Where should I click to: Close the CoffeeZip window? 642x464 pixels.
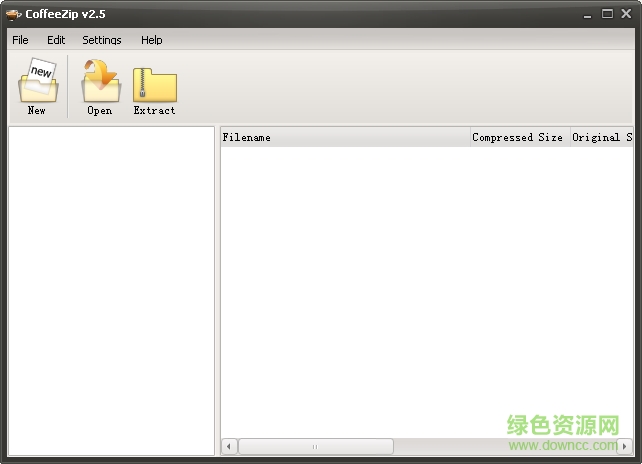pos(626,14)
